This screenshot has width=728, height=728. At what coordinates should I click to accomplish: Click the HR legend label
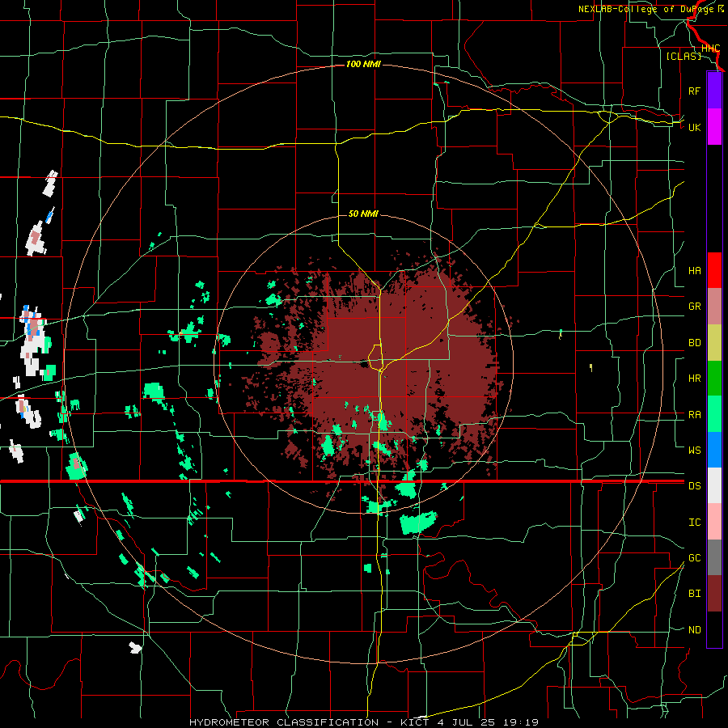(694, 379)
